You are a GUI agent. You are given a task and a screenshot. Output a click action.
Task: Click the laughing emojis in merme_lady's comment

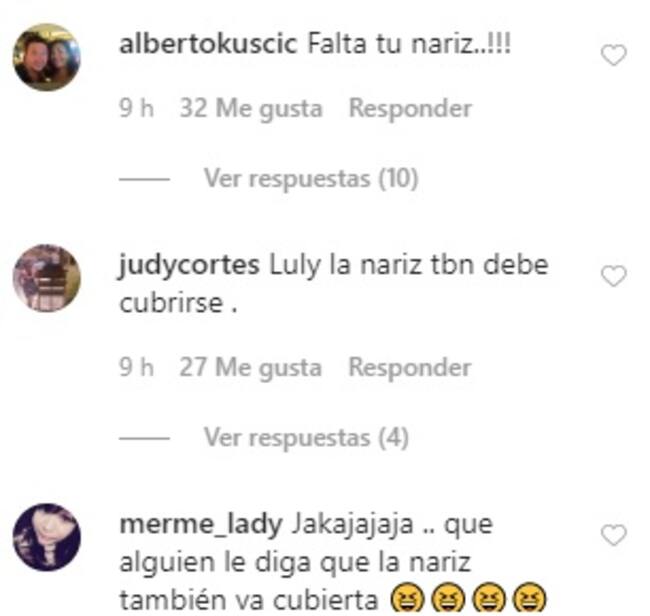point(469,597)
